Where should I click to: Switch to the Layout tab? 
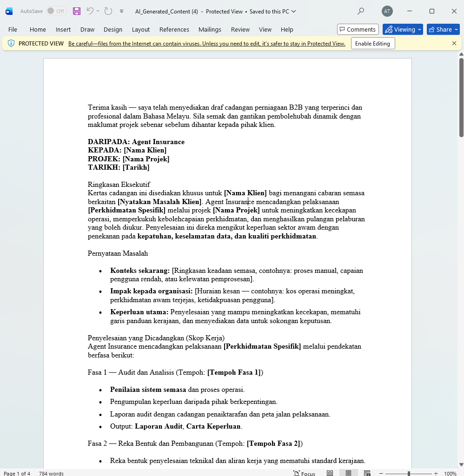pos(140,29)
